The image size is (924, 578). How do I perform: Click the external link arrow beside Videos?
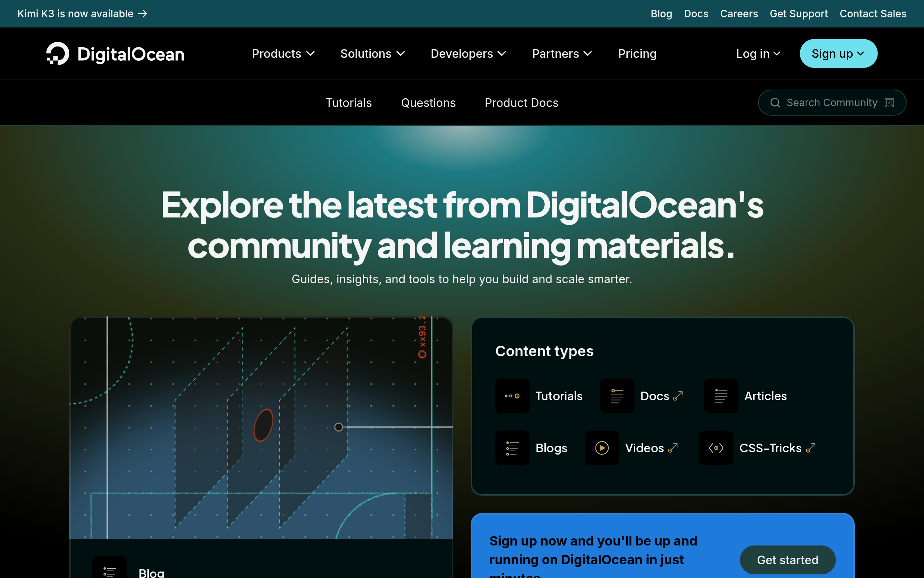673,448
